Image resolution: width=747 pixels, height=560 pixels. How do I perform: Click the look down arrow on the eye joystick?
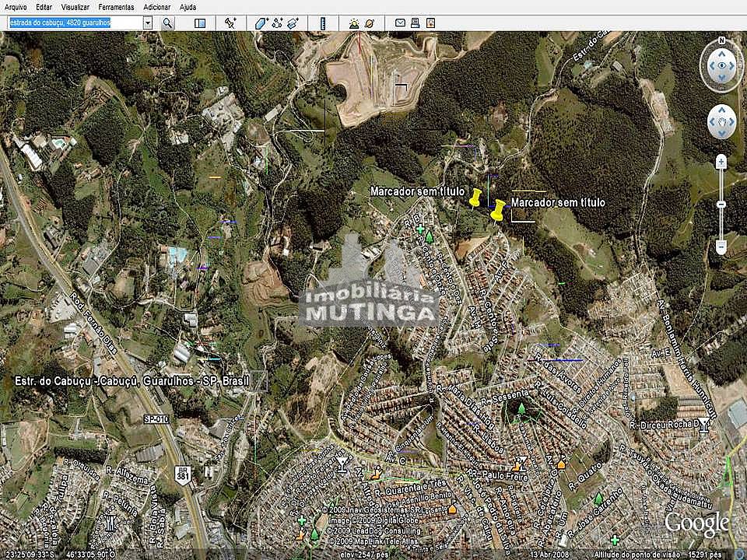pos(722,78)
